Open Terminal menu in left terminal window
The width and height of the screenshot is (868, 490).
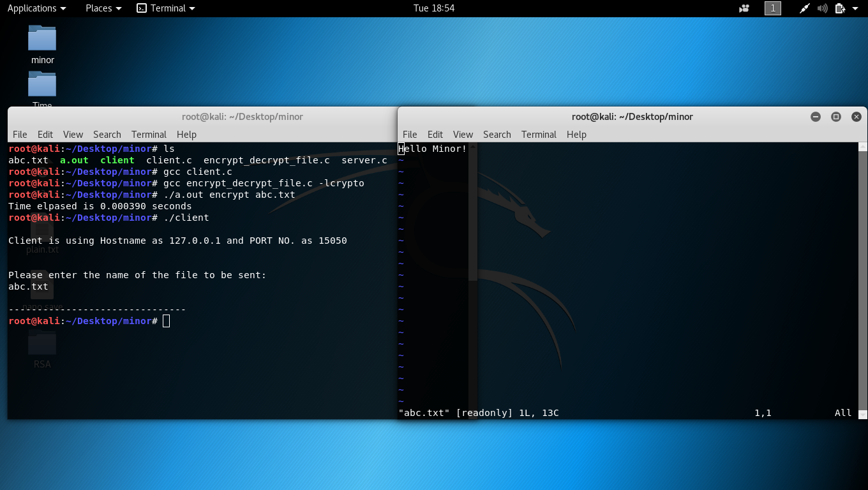point(149,134)
